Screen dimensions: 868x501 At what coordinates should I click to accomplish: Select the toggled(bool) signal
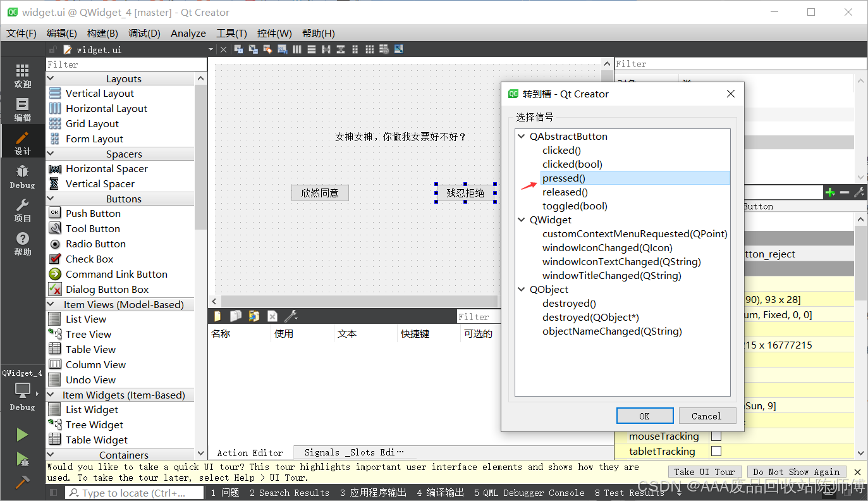point(575,206)
